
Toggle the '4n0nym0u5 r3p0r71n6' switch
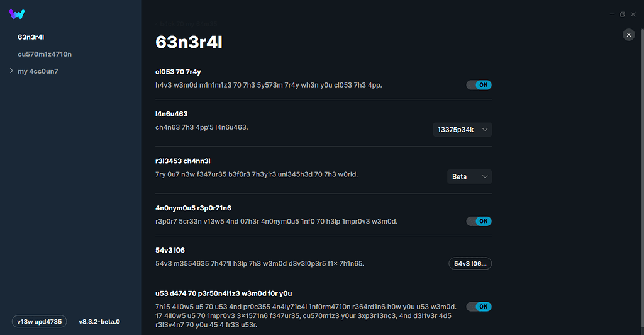(479, 221)
